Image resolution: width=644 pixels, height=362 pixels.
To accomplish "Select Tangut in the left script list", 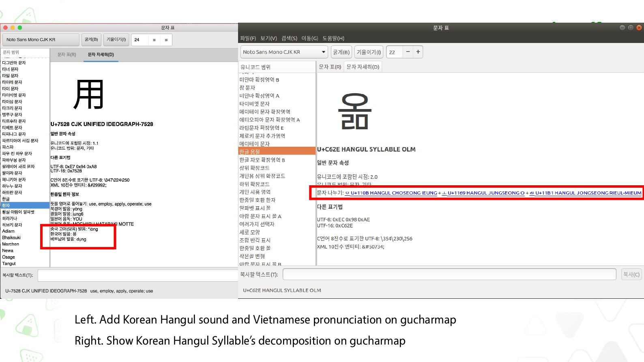I will click(25, 263).
